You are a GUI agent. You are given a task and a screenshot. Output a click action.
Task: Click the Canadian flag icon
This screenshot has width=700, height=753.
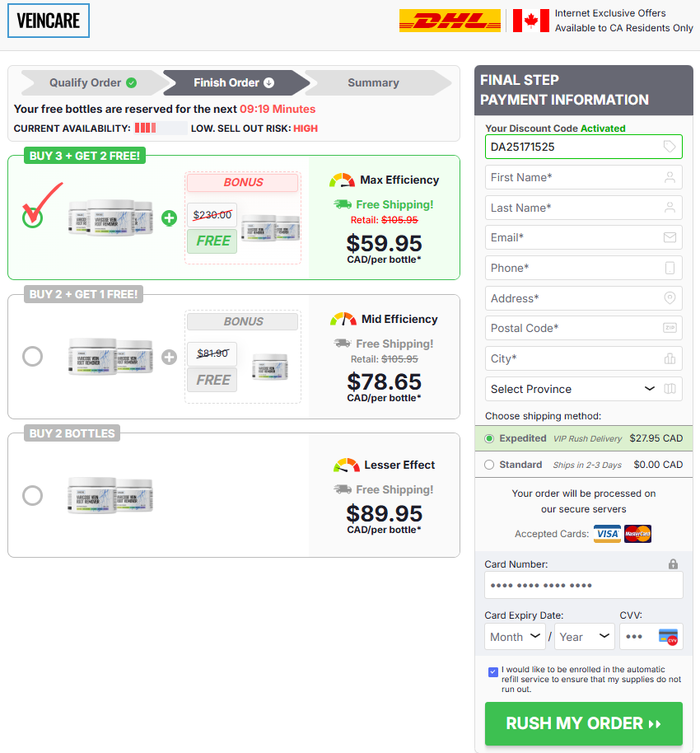click(530, 21)
